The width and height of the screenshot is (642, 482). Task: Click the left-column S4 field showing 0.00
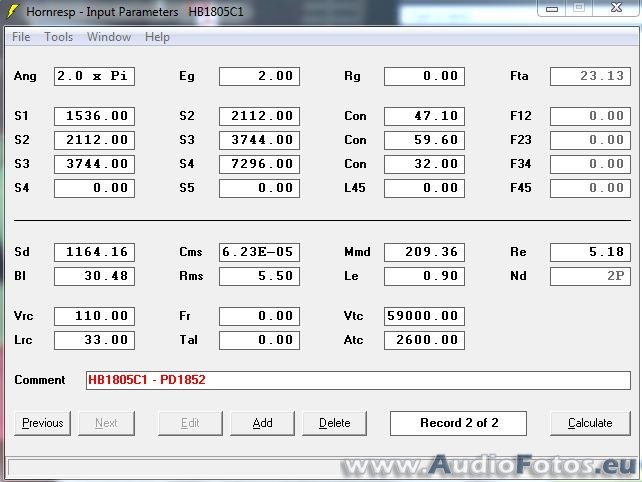[x=94, y=188]
